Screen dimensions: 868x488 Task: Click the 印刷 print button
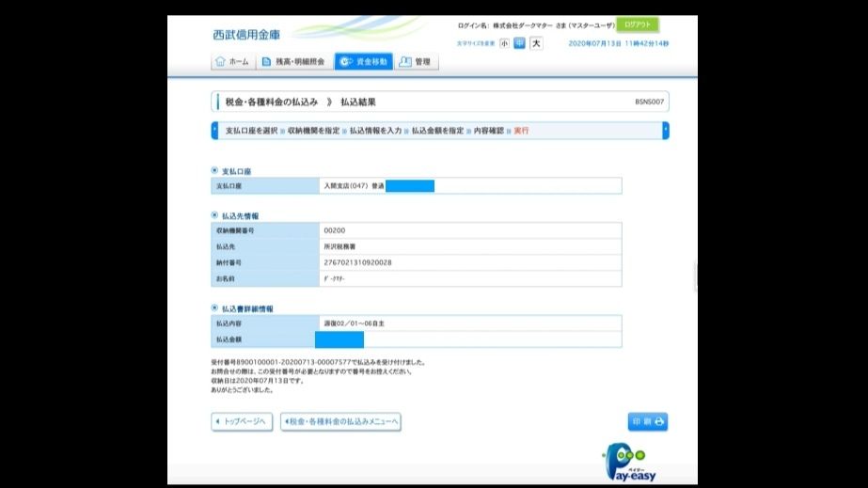(x=648, y=422)
